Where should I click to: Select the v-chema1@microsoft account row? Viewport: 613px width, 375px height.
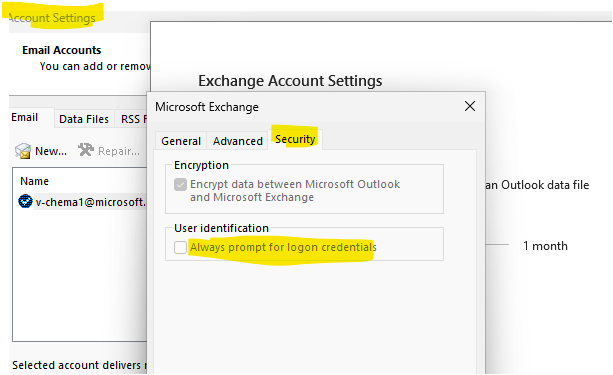[x=82, y=202]
